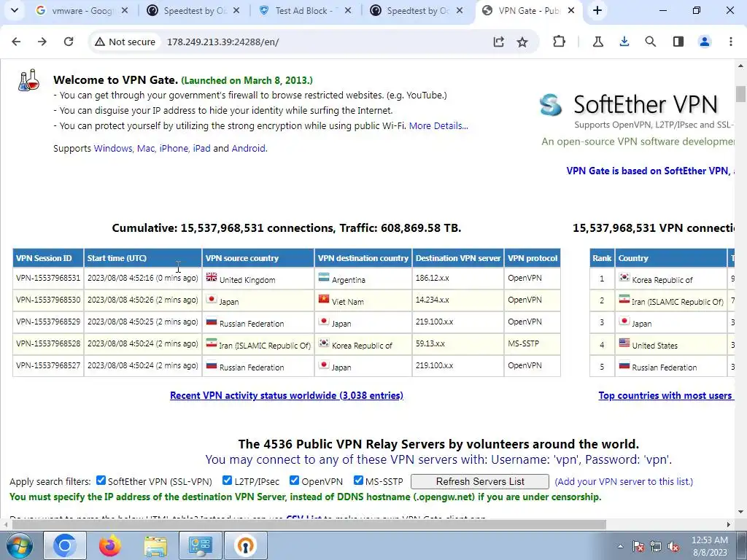Image resolution: width=747 pixels, height=560 pixels.
Task: Open Windows Explorer folder in taskbar
Action: coord(155,545)
